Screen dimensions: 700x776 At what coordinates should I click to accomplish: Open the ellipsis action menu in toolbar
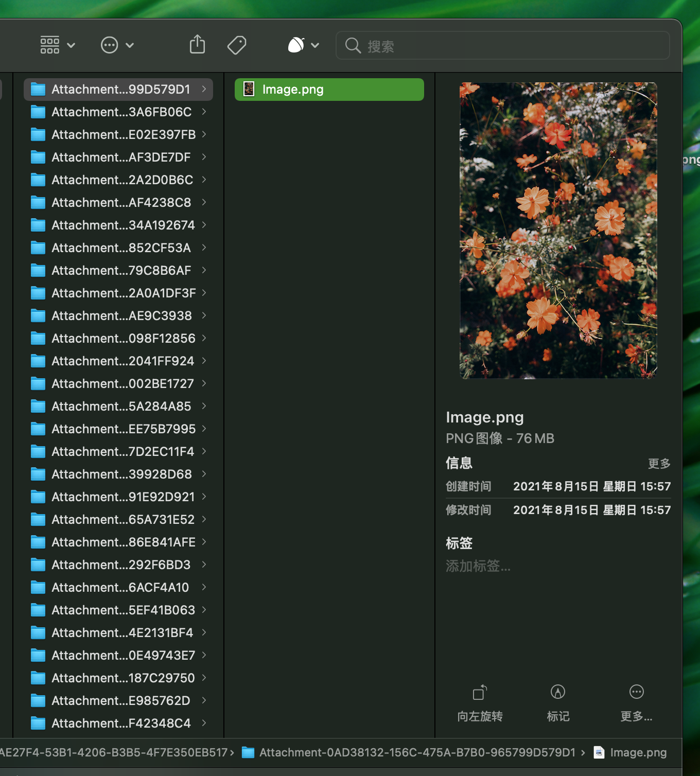coord(117,45)
